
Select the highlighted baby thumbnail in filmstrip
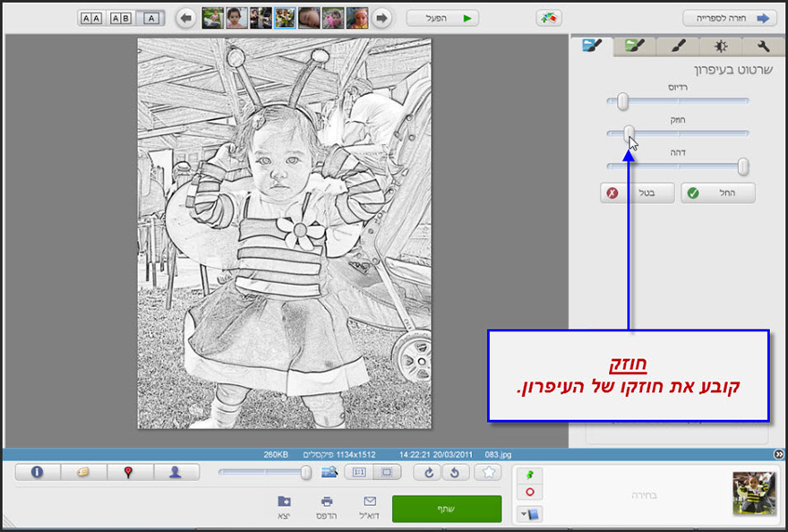tap(285, 17)
